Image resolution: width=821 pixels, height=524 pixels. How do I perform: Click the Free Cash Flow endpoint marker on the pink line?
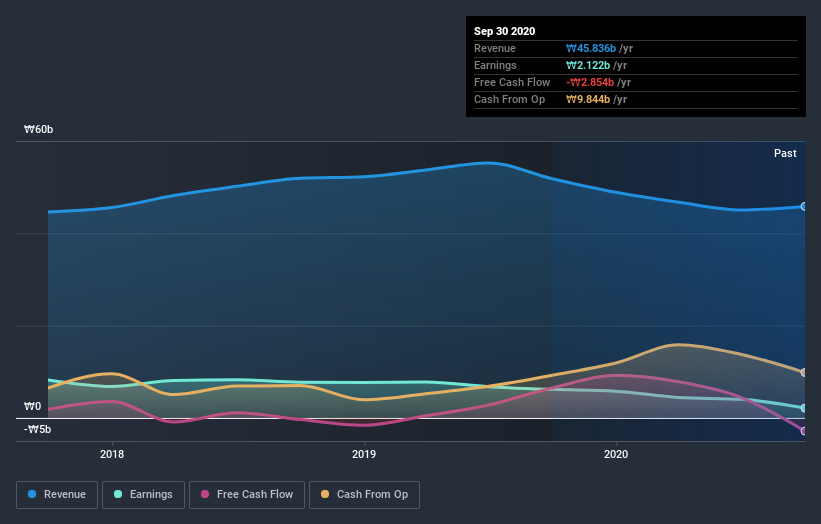coord(804,431)
